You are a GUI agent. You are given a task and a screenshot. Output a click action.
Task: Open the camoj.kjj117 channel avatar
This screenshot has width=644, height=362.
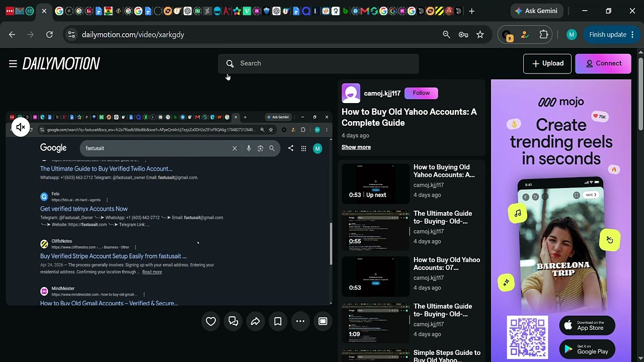351,93
